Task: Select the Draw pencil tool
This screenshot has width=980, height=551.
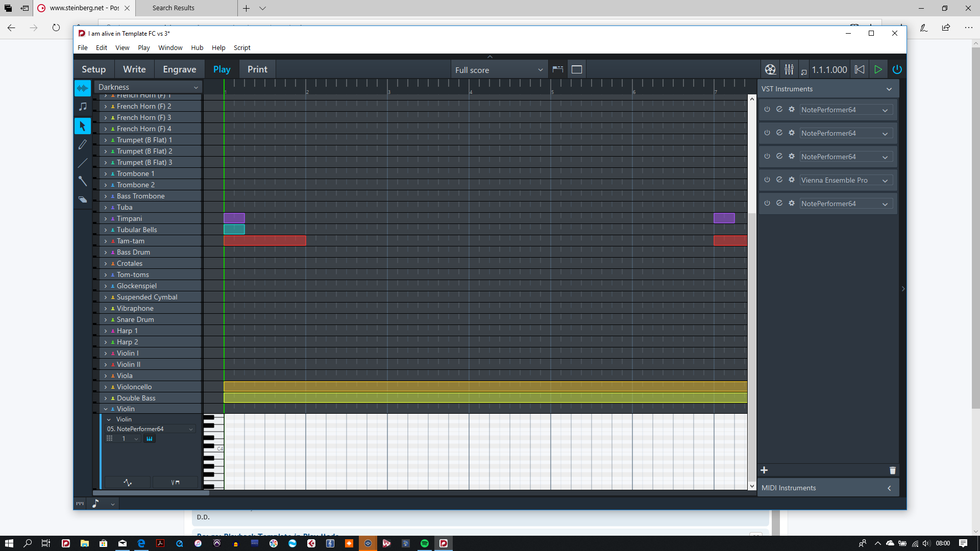Action: tap(82, 145)
